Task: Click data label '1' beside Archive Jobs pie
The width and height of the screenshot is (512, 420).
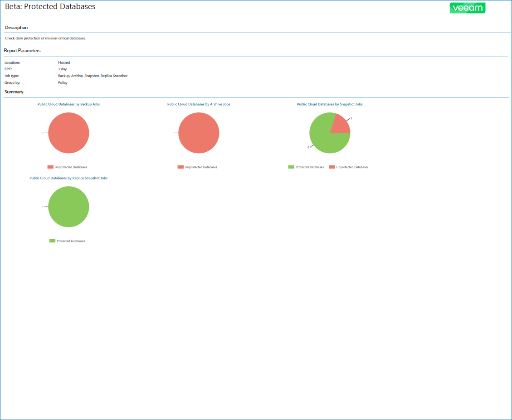Action: click(x=173, y=133)
